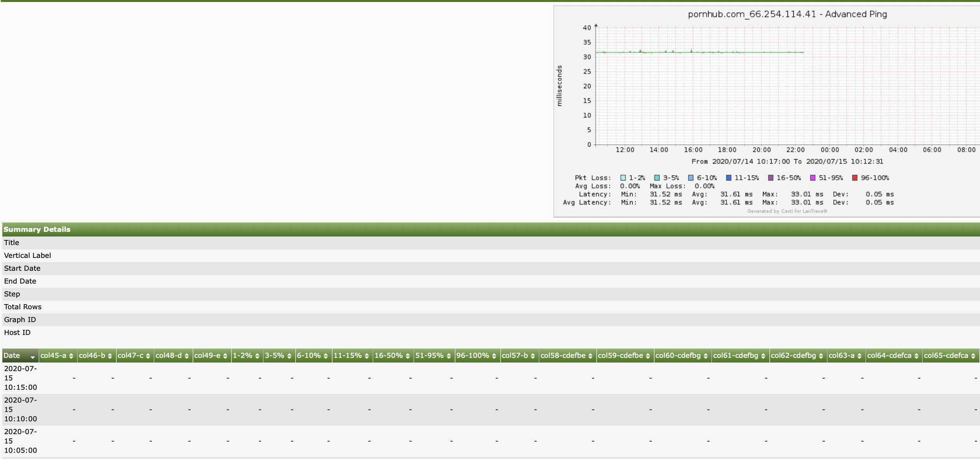Open the sort chevron on col64-cdefca
Viewport: 980px width, 459px height.
[916, 355]
